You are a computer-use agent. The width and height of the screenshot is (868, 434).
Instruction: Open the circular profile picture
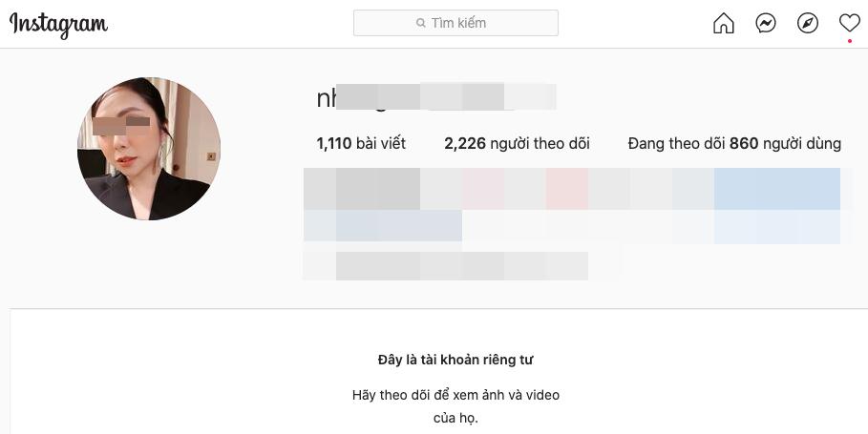click(149, 148)
